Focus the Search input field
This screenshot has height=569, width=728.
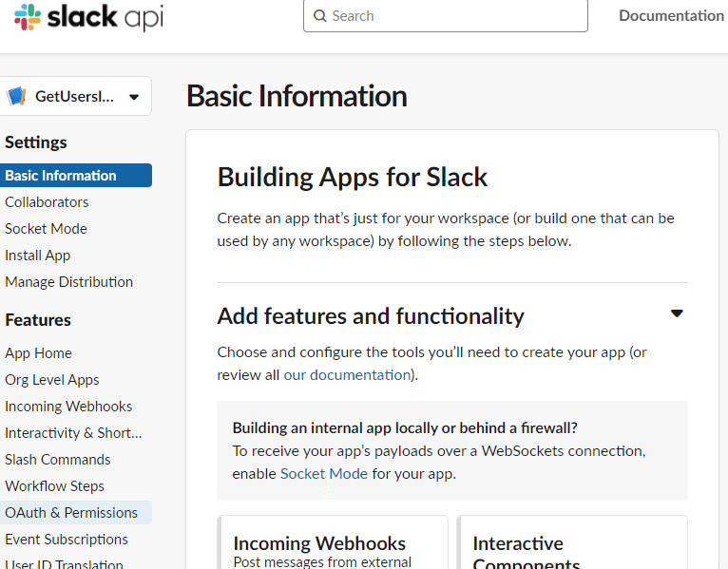445,16
